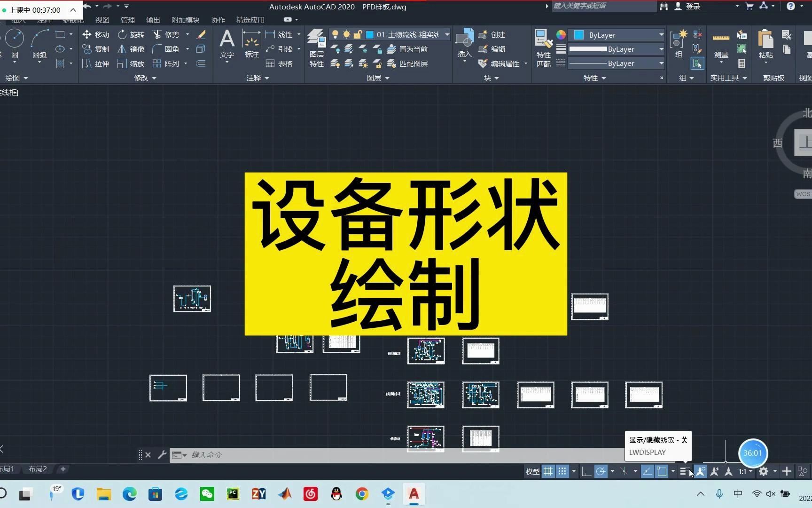Toggle object snap tracking in status bar

click(x=647, y=471)
